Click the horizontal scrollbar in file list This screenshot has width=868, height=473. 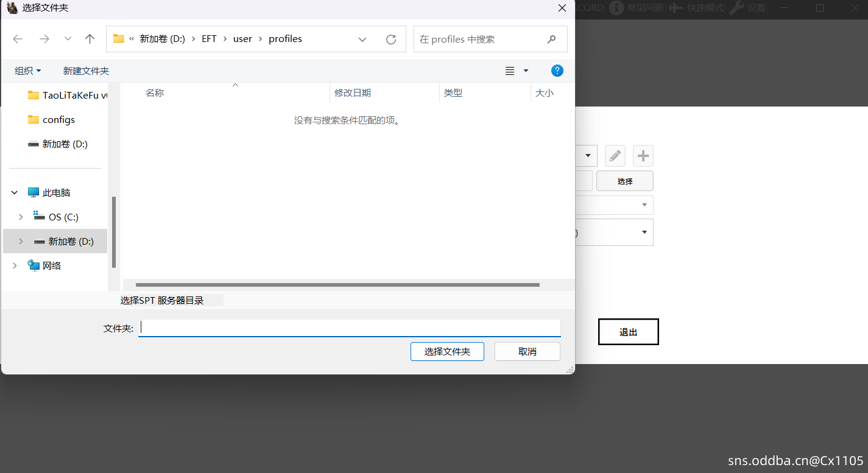[x=337, y=285]
